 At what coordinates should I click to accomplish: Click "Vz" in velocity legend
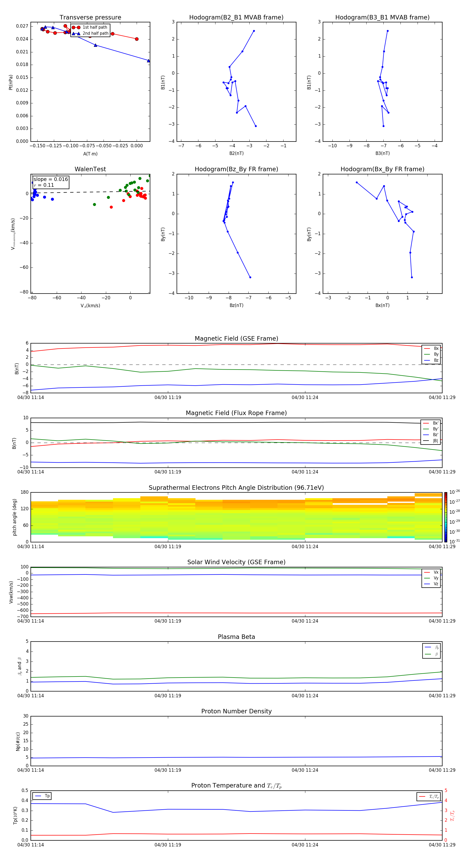point(436,584)
